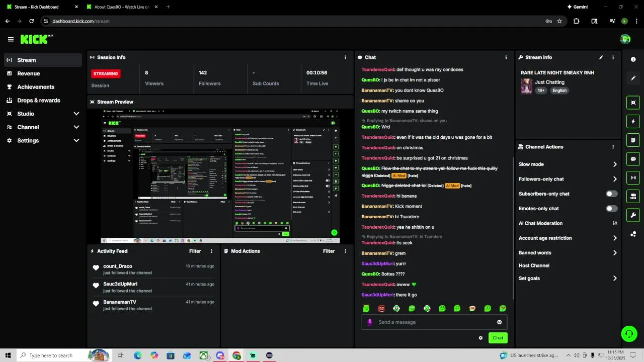Click the three-dots cluster icon in right toolbar
This screenshot has height=362, width=644.
coord(633,234)
